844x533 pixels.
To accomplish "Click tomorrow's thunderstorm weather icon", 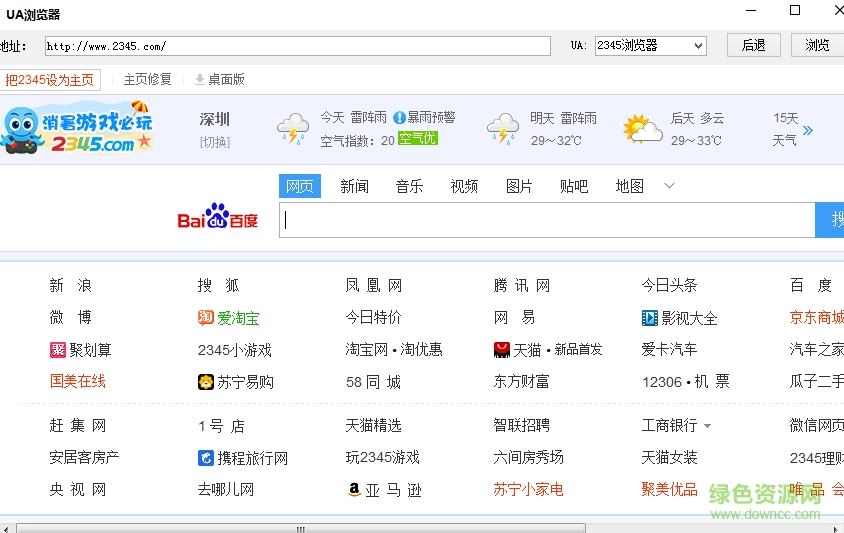I will [503, 129].
